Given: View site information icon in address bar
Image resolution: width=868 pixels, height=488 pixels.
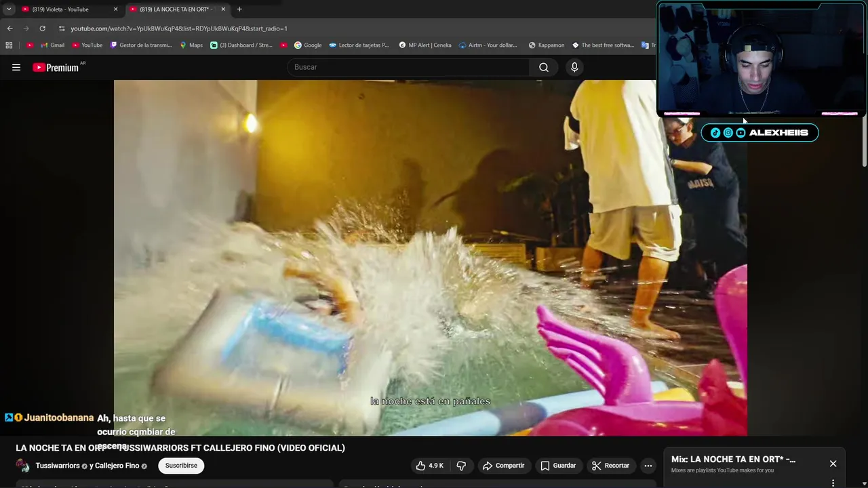Looking at the screenshot, I should [x=62, y=28].
